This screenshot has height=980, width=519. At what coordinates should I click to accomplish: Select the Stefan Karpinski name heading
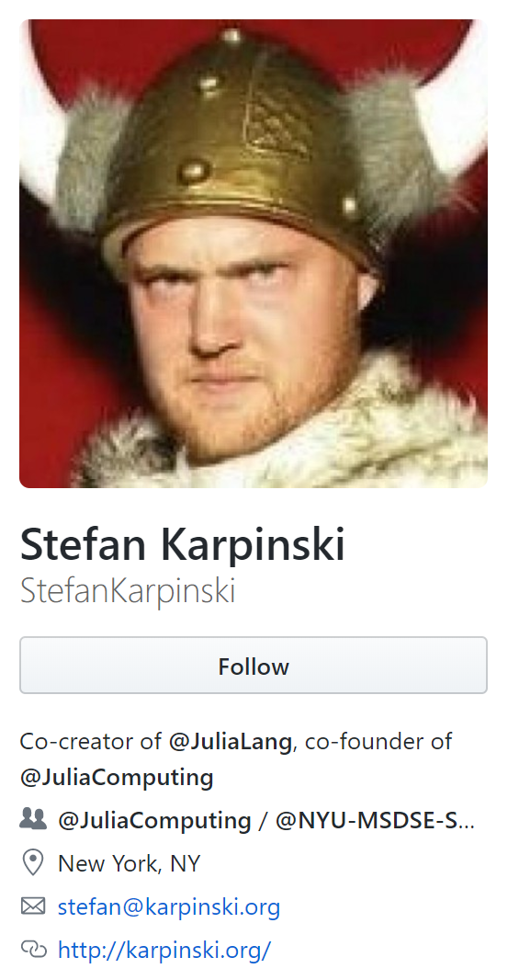tap(183, 545)
